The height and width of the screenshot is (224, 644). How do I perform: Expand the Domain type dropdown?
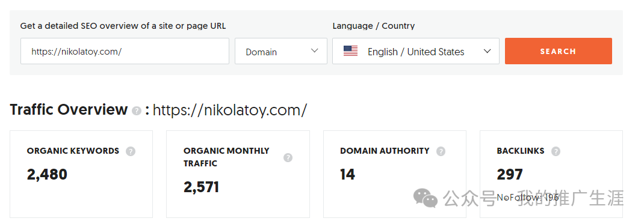pyautogui.click(x=281, y=51)
